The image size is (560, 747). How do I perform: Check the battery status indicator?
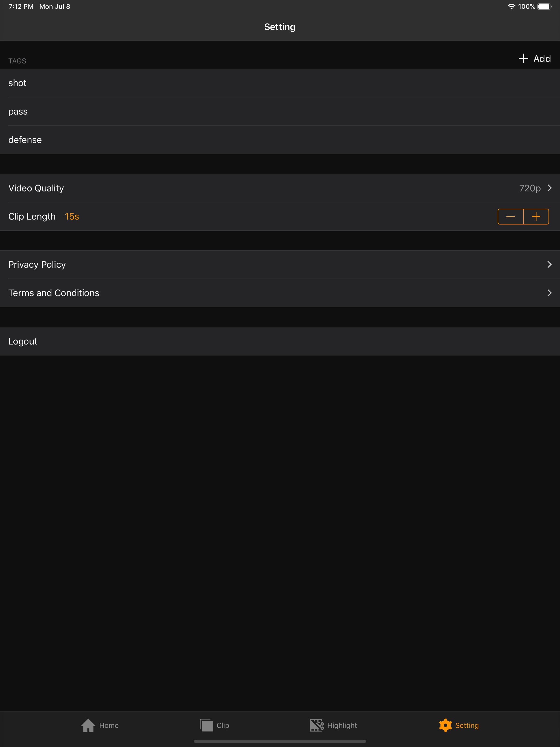[x=544, y=6]
